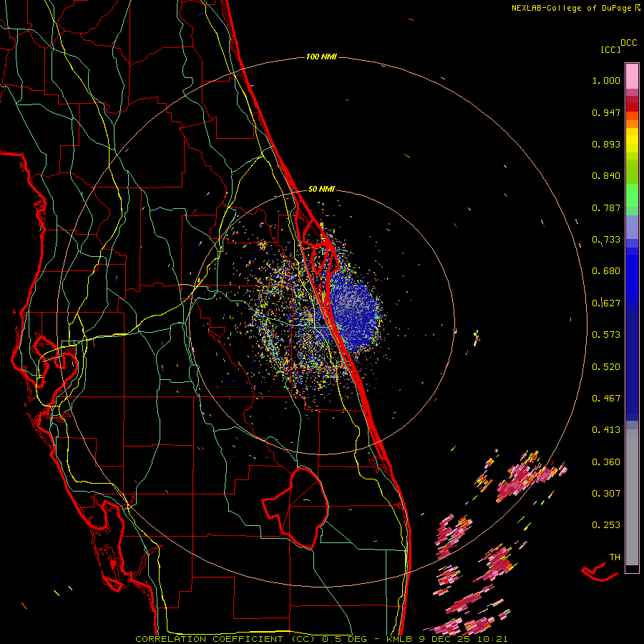This screenshot has height=644, width=644.
Task: Click the 0.680 legend value
Action: click(606, 271)
